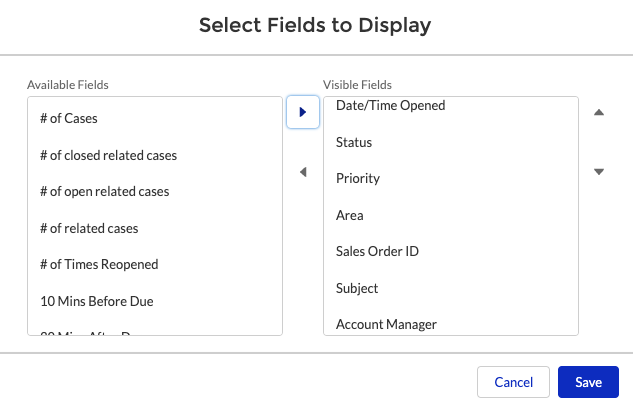
Task: Move selected field up with up arrow
Action: [599, 112]
